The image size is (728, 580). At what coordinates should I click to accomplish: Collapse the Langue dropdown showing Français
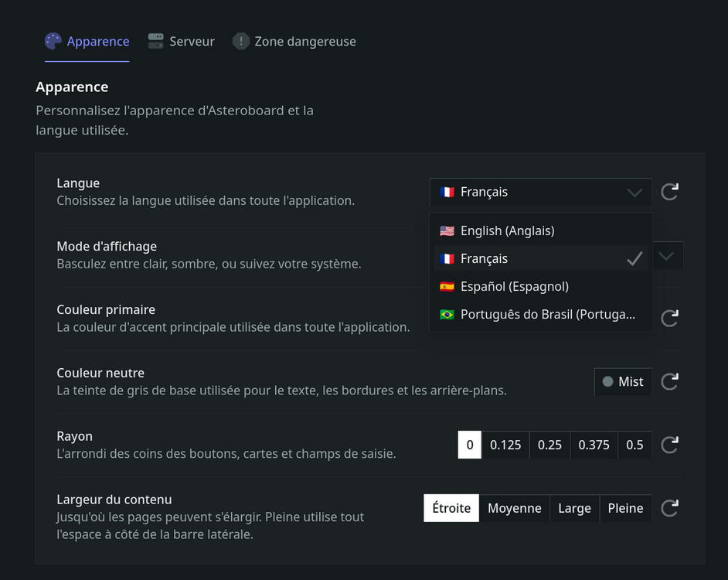pyautogui.click(x=540, y=192)
